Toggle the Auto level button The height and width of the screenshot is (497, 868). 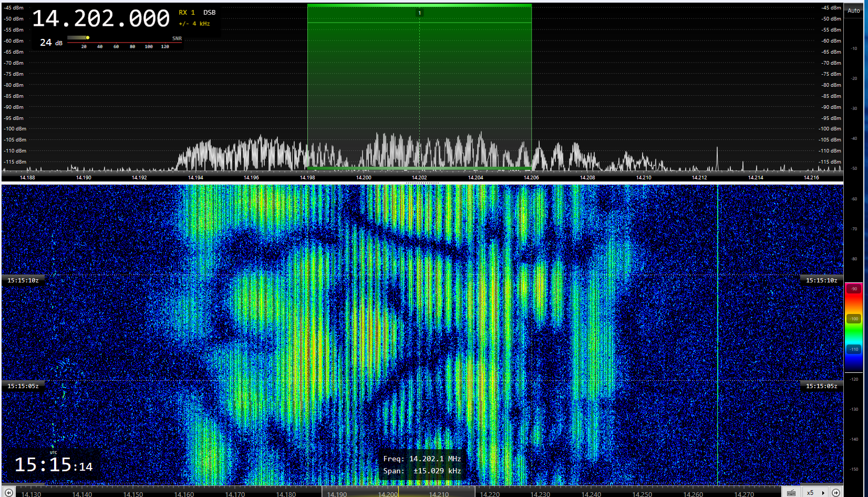[x=854, y=11]
